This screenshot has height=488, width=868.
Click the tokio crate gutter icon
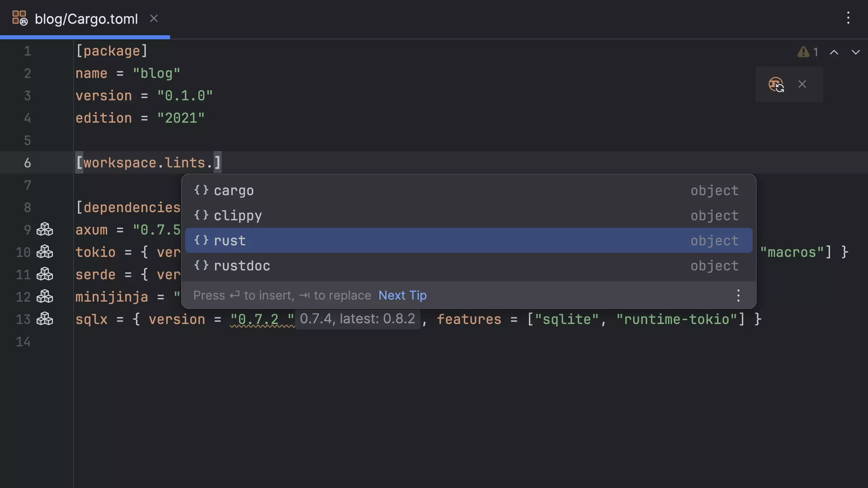click(x=45, y=252)
